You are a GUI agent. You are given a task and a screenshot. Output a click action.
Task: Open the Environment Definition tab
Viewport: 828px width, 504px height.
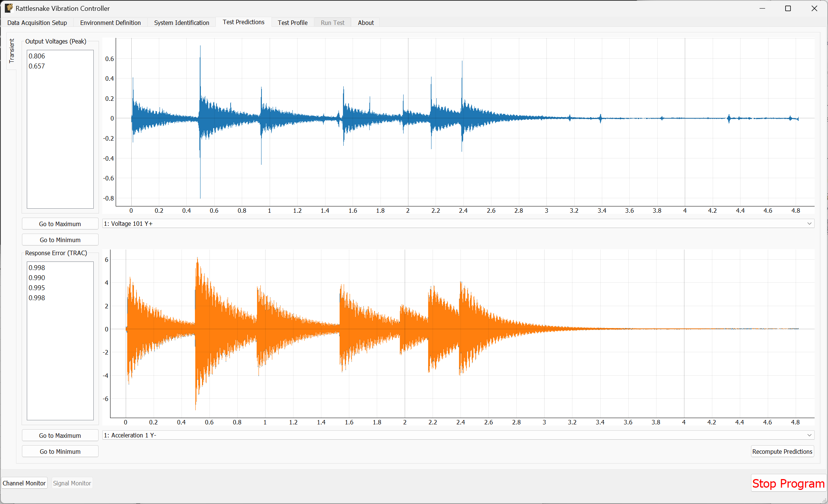(110, 22)
